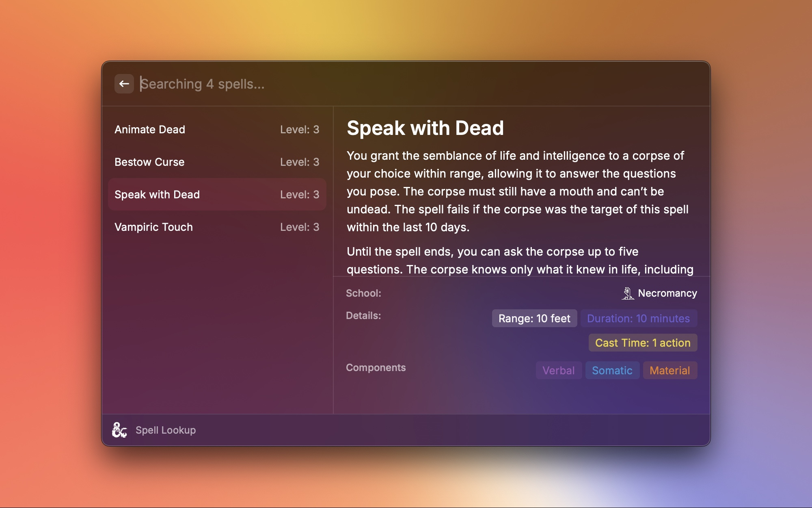Click Level: 3 beside Bestow Curse
This screenshot has height=508, width=812.
pyautogui.click(x=300, y=162)
